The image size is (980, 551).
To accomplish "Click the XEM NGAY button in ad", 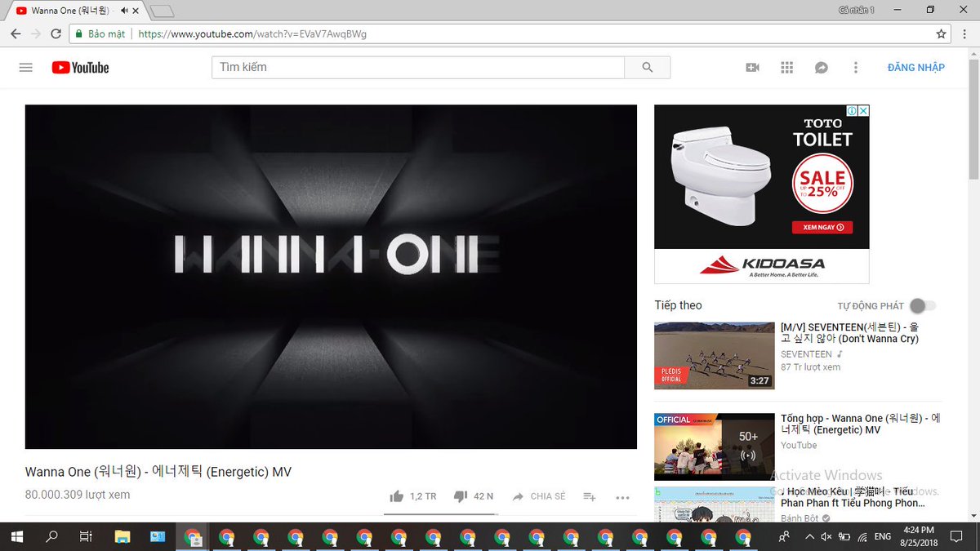I will [x=823, y=227].
